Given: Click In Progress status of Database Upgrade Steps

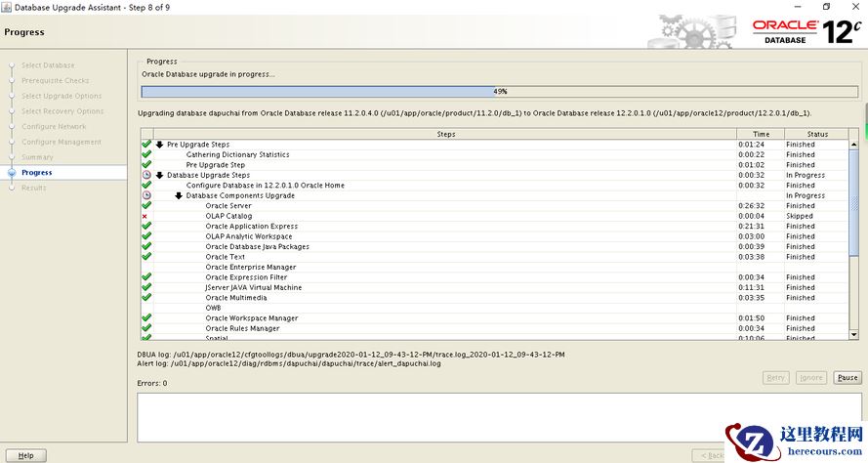Looking at the screenshot, I should pyautogui.click(x=806, y=175).
